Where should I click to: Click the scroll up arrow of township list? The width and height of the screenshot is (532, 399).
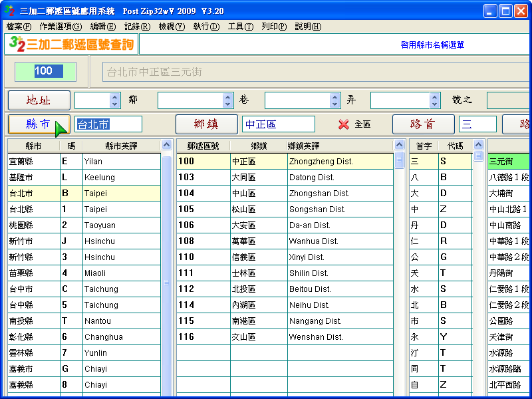[x=399, y=145]
